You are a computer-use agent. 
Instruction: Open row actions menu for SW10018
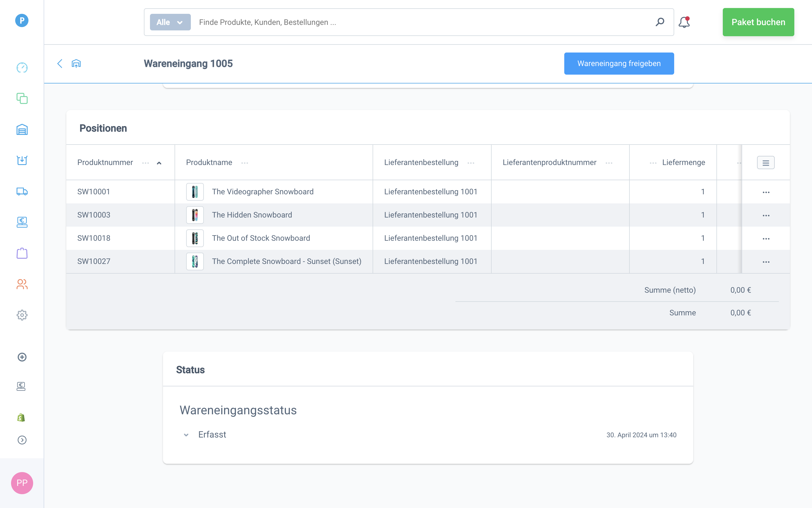click(766, 239)
